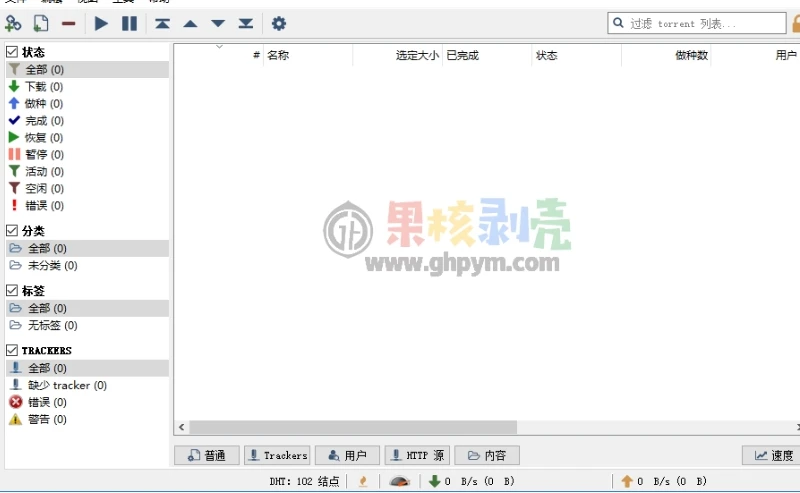The width and height of the screenshot is (800, 493).
Task: Click the DHT: 102 结点 status text
Action: click(304, 481)
